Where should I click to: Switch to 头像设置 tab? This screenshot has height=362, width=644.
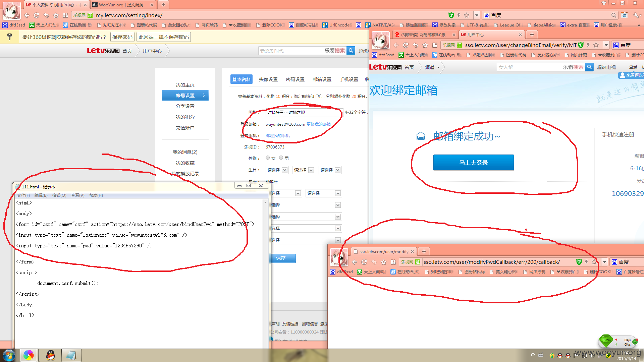268,79
